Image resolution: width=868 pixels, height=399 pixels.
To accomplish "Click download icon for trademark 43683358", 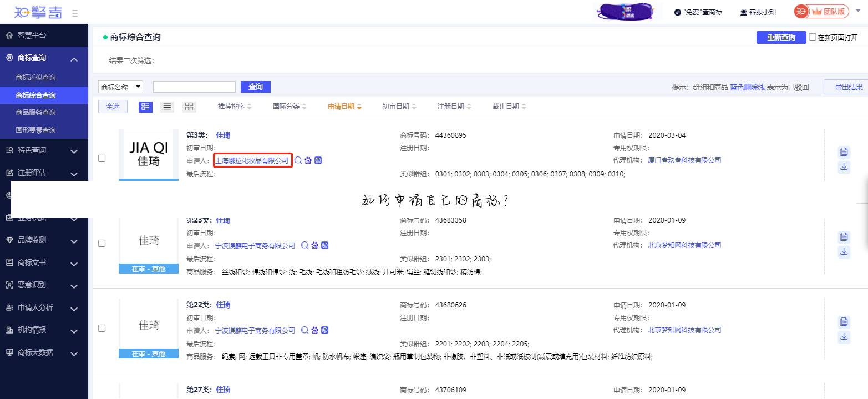I will point(844,252).
